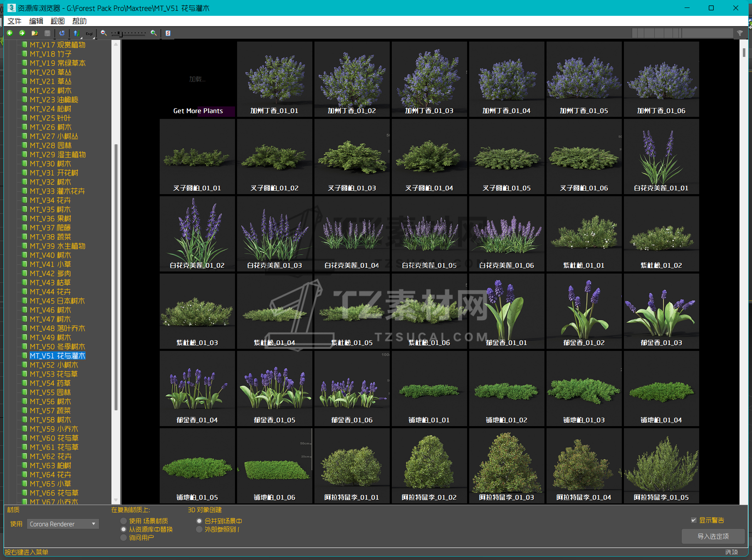The height and width of the screenshot is (560, 752).
Task: Click the zoom in magnifier icon
Action: pyautogui.click(x=153, y=33)
